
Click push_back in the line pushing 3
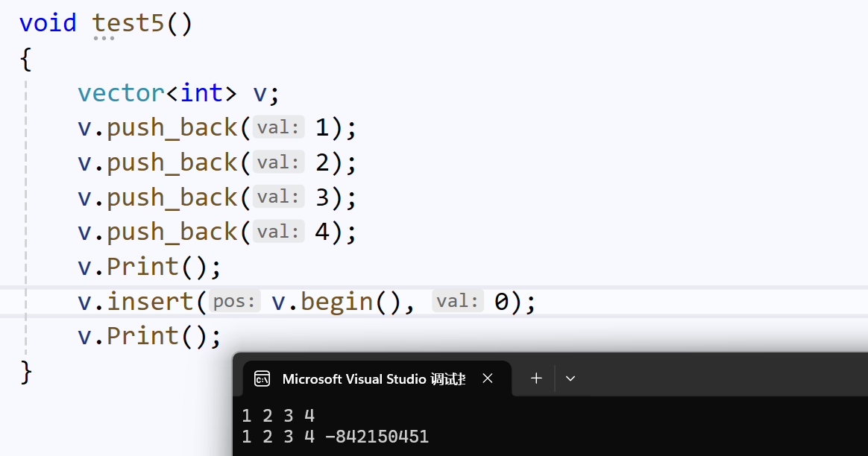point(172,198)
